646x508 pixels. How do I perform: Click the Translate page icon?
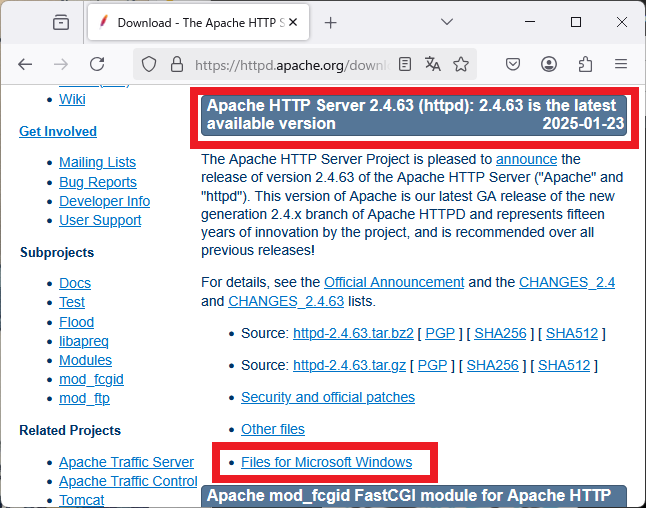pos(433,64)
